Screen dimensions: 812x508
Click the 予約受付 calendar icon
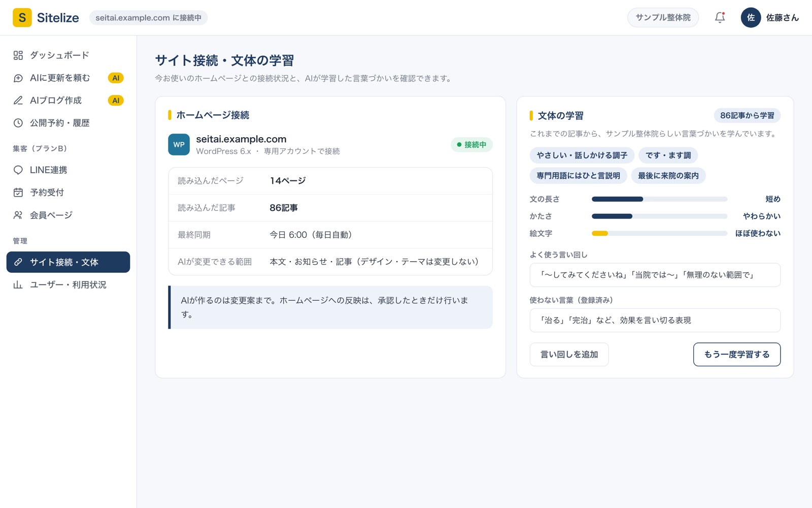click(18, 193)
